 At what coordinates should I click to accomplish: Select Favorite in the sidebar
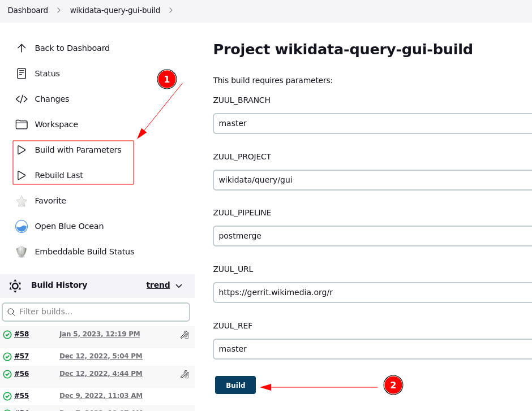pos(50,201)
